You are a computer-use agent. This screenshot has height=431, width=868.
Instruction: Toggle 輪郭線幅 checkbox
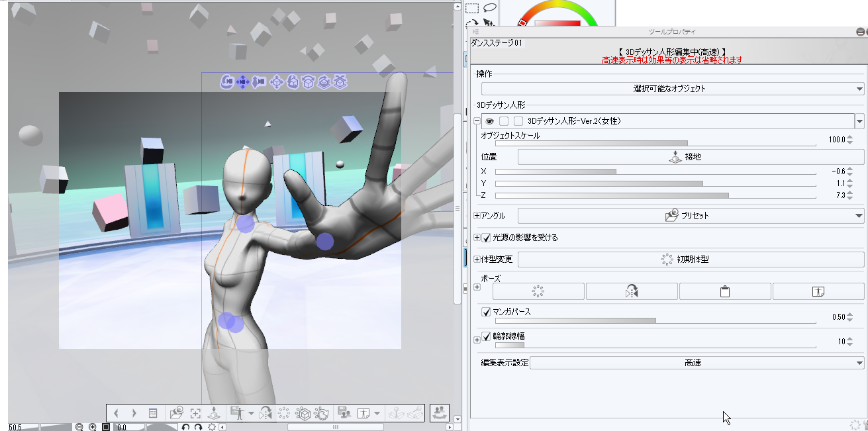coord(487,336)
